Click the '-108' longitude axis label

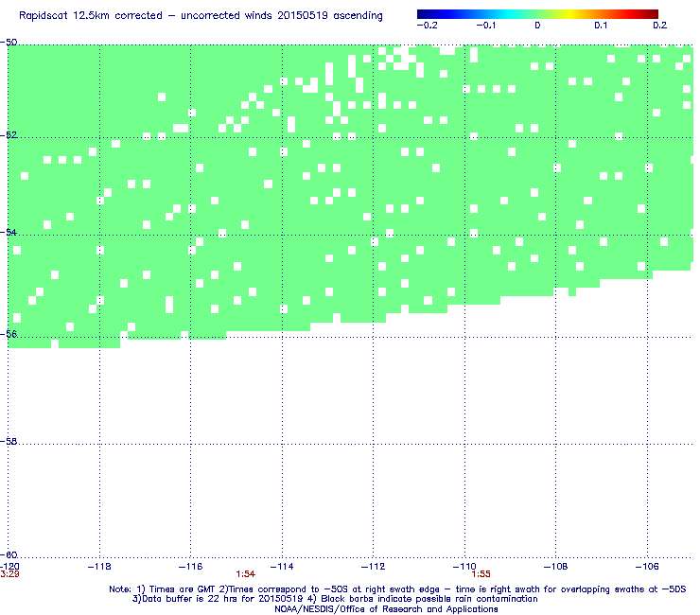556,567
